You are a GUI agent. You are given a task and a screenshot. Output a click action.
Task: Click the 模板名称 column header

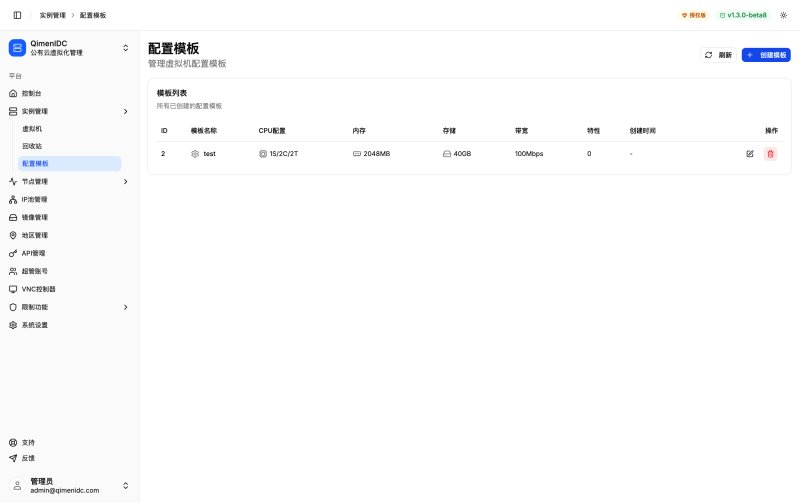coord(204,131)
